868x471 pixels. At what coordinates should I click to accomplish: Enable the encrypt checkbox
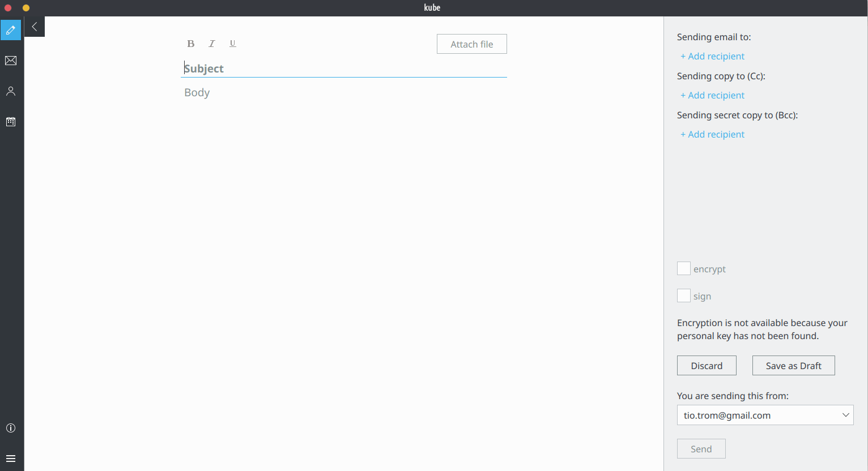click(x=684, y=269)
